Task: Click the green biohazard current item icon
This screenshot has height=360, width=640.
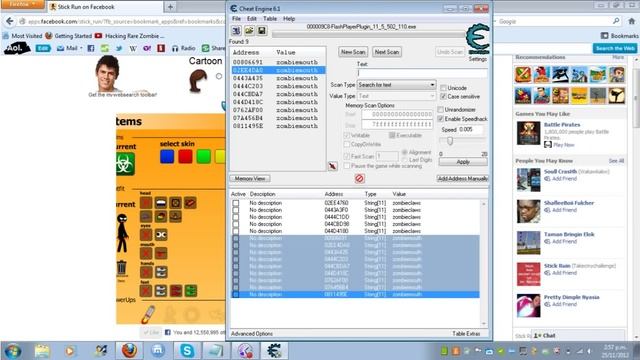Action: click(125, 164)
